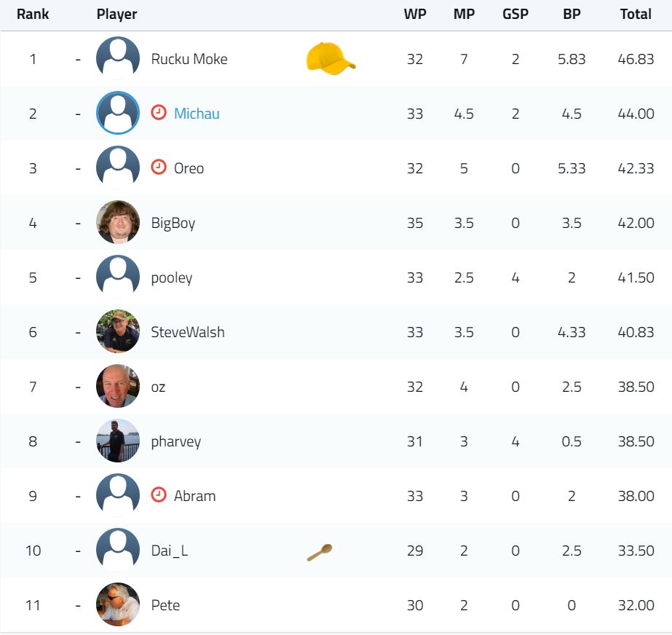Sort by the Total column header
Screen dimensions: 672x635
[x=636, y=14]
